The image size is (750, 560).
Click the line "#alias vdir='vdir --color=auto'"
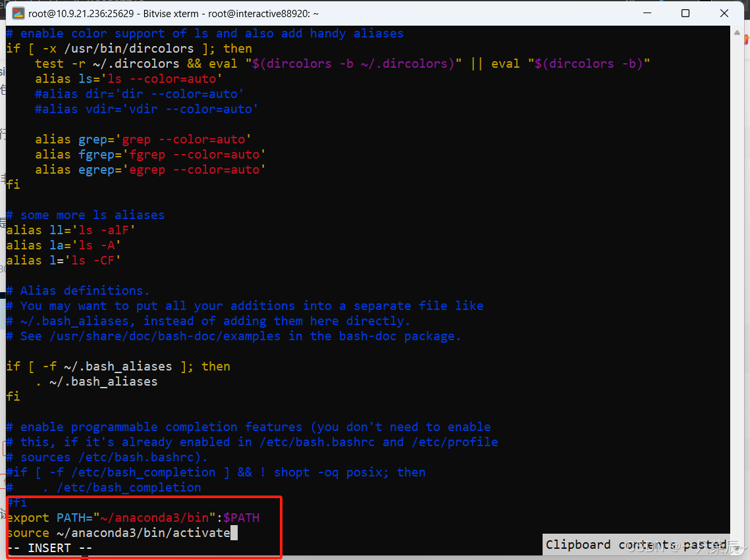click(x=146, y=109)
